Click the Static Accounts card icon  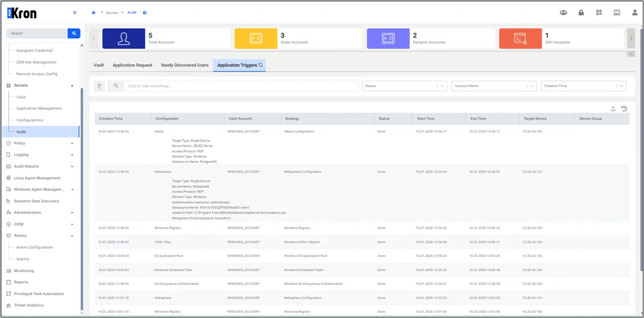pos(256,39)
